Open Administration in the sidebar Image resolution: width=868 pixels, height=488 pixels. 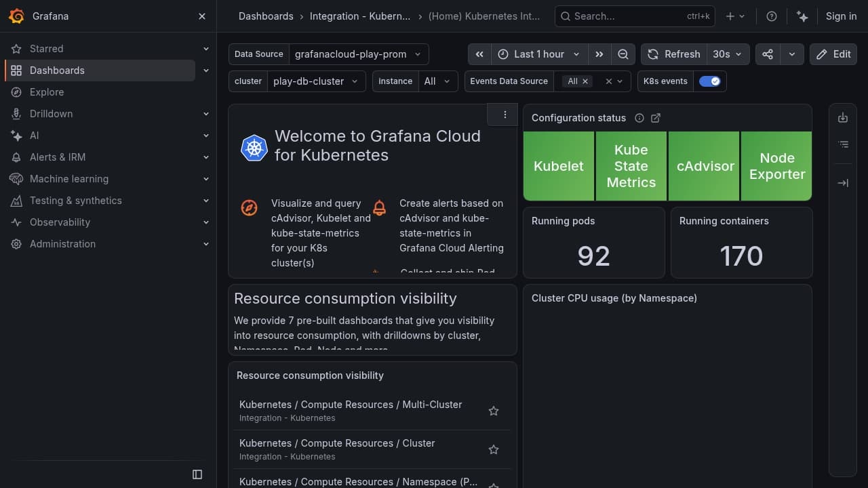click(x=62, y=244)
